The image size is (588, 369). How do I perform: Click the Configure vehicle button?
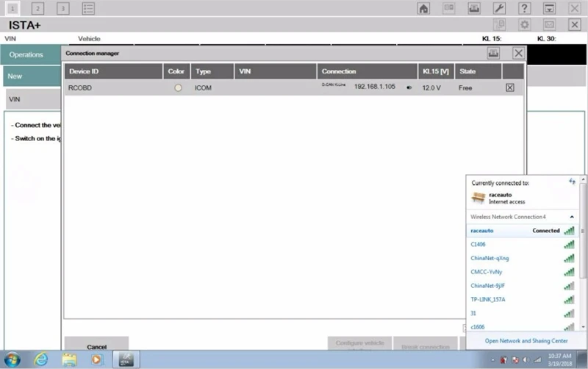(x=359, y=343)
